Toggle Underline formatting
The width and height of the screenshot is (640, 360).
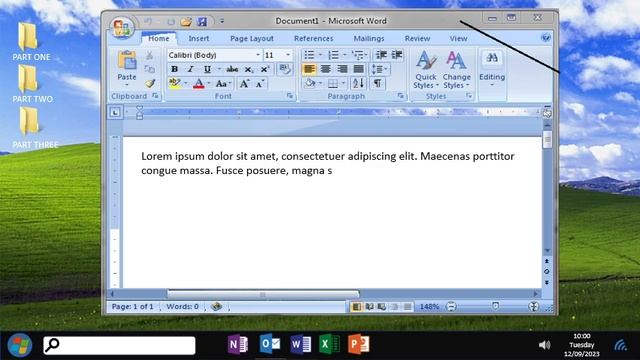[207, 69]
